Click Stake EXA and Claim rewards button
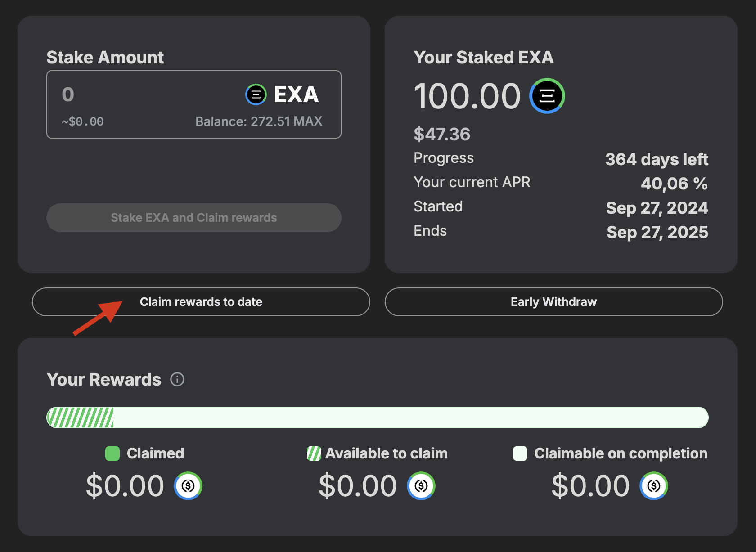This screenshot has width=756, height=552. click(x=193, y=218)
